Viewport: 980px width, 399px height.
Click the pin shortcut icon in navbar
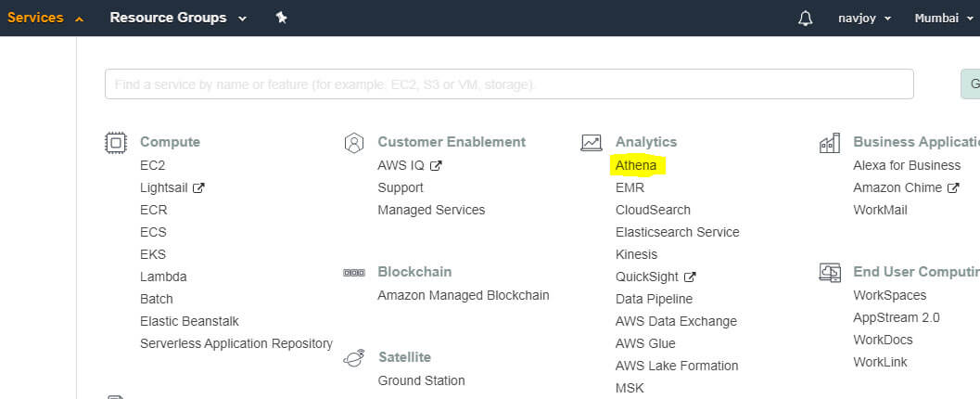point(282,18)
